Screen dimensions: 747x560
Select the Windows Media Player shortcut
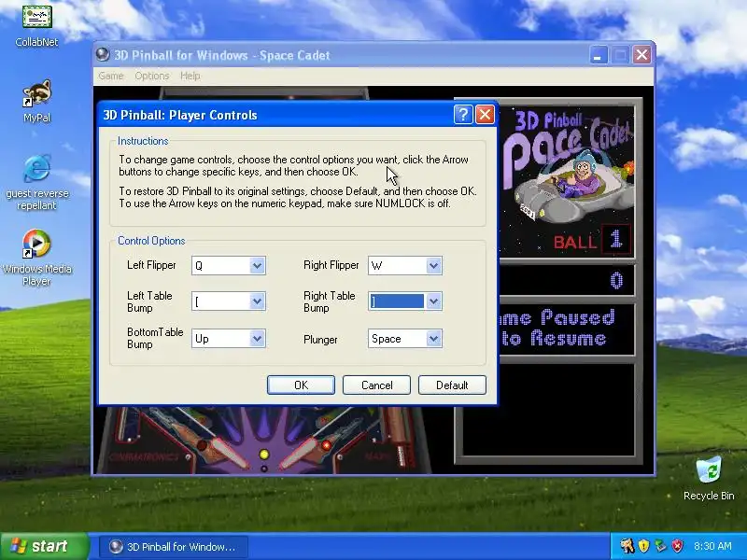pyautogui.click(x=36, y=258)
